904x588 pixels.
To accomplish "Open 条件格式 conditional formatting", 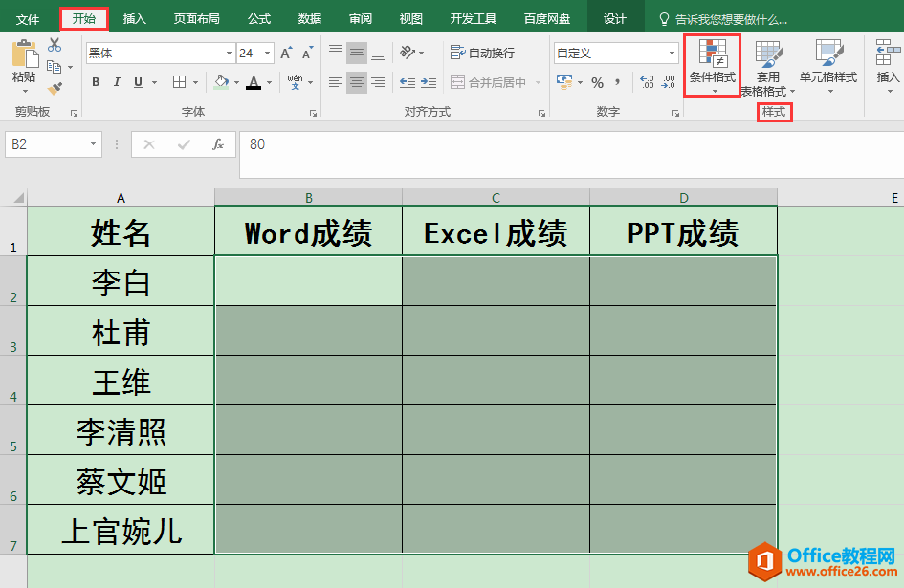I will tap(712, 65).
